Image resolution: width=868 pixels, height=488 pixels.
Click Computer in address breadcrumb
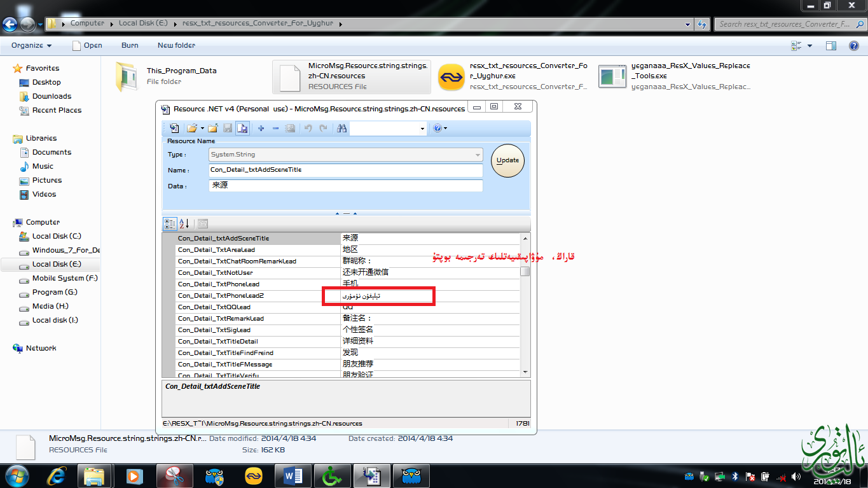point(87,24)
